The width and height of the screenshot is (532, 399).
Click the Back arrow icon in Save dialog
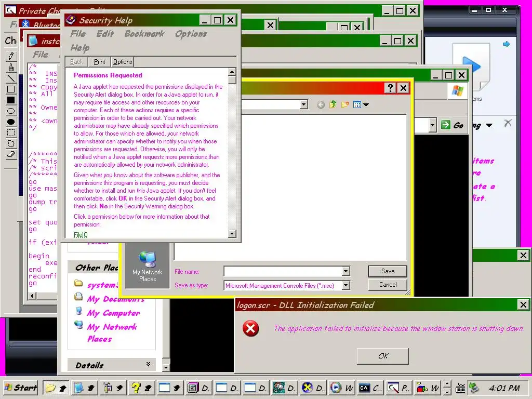321,105
